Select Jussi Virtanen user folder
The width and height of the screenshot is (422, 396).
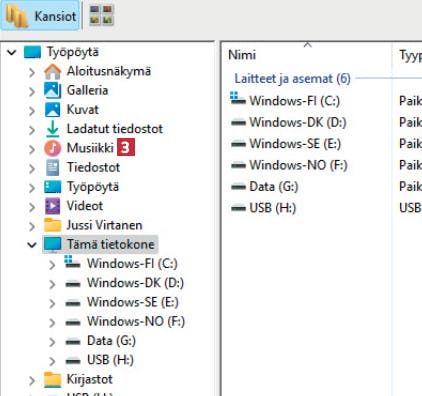104,225
